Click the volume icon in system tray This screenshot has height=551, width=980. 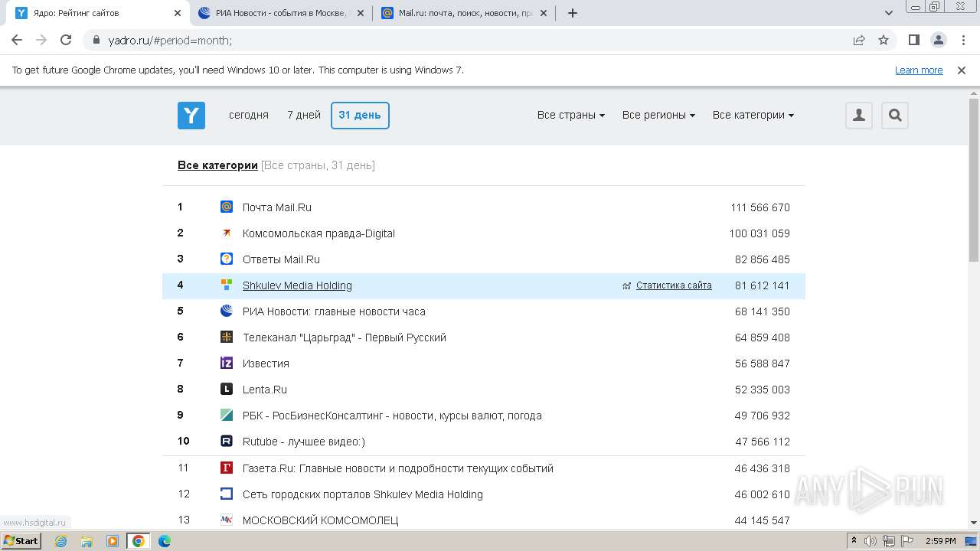click(871, 541)
